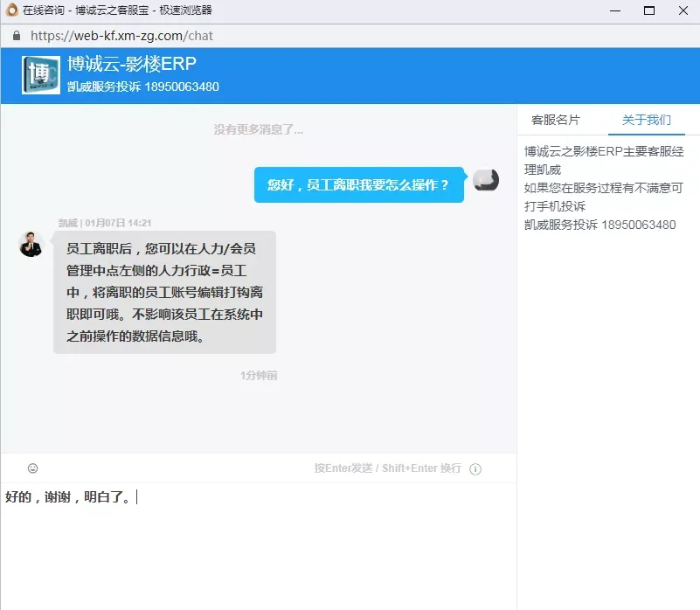
Task: Open the emoji picker in chat toolbar
Action: (33, 468)
